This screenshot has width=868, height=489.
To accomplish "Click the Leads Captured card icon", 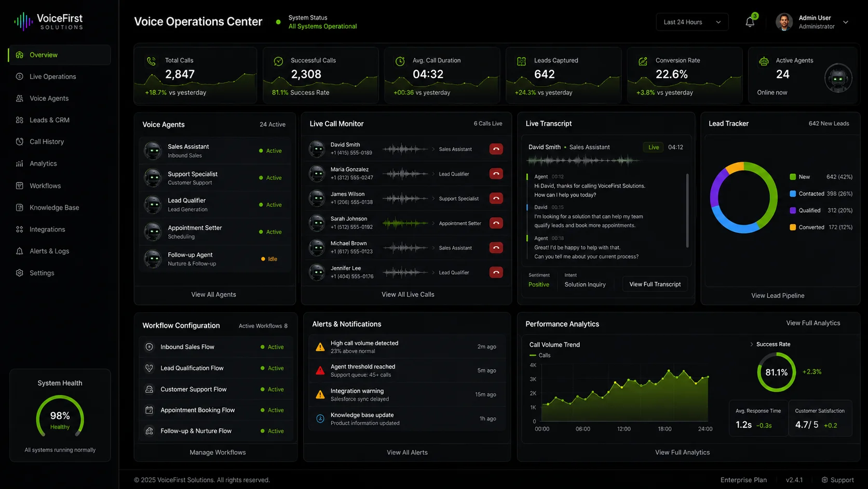I will [x=521, y=61].
